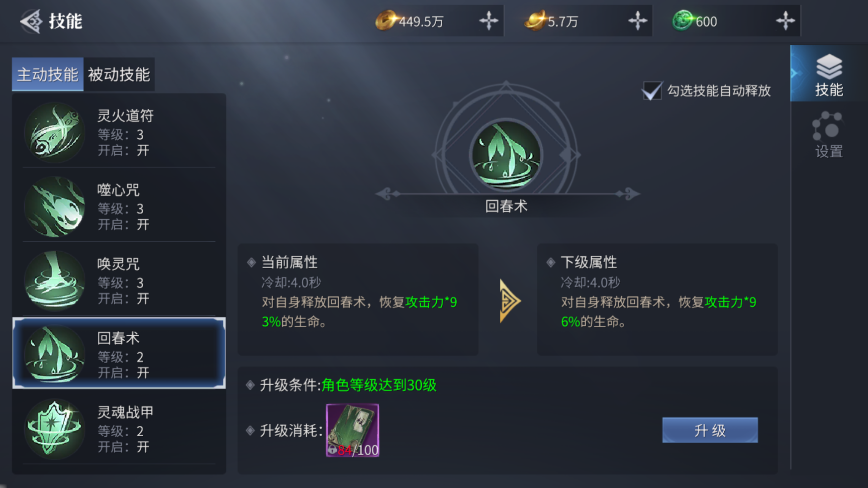The image size is (868, 488).
Task: Open the 技能 layers sidebar icon
Action: pyautogui.click(x=829, y=74)
